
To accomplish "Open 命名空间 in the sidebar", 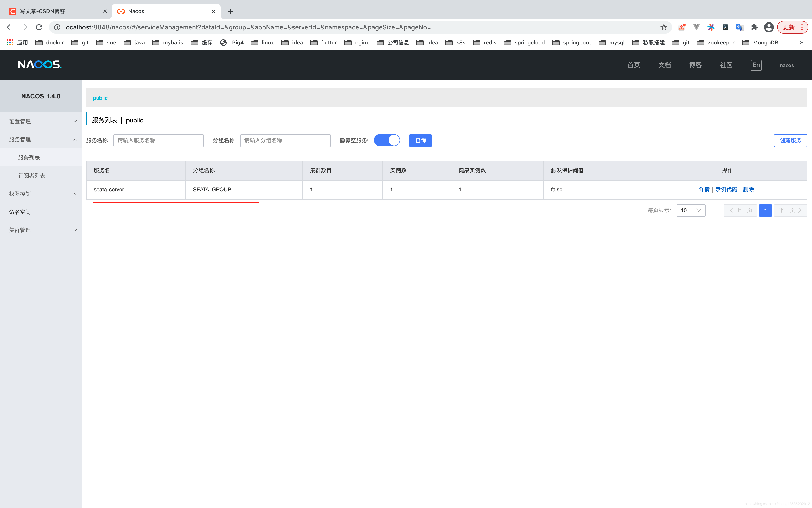I will 41,212.
